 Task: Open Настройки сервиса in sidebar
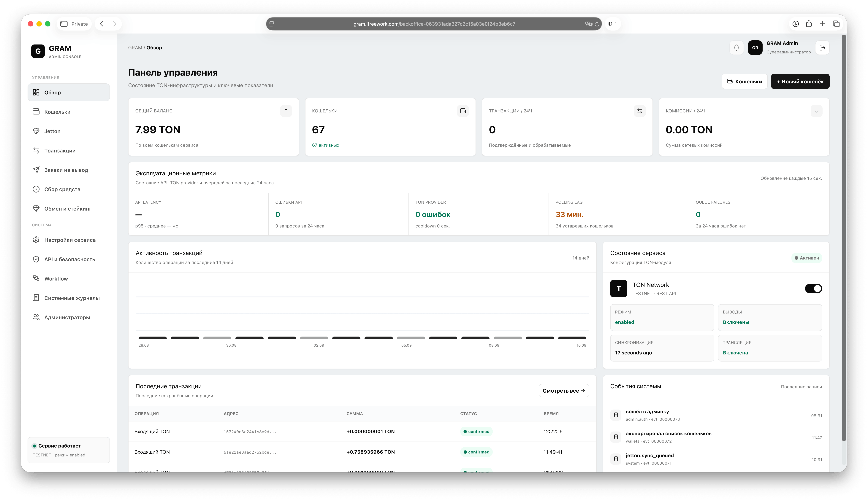click(x=69, y=240)
